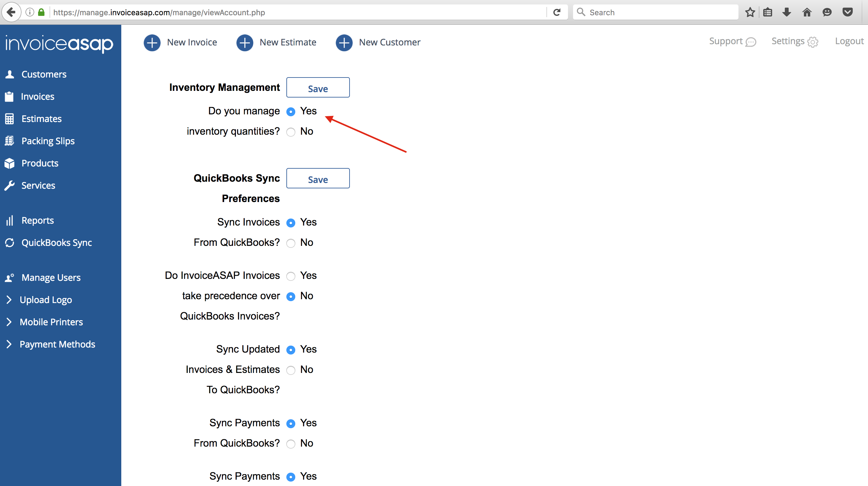
Task: Click the New Invoice plus icon
Action: coord(152,43)
